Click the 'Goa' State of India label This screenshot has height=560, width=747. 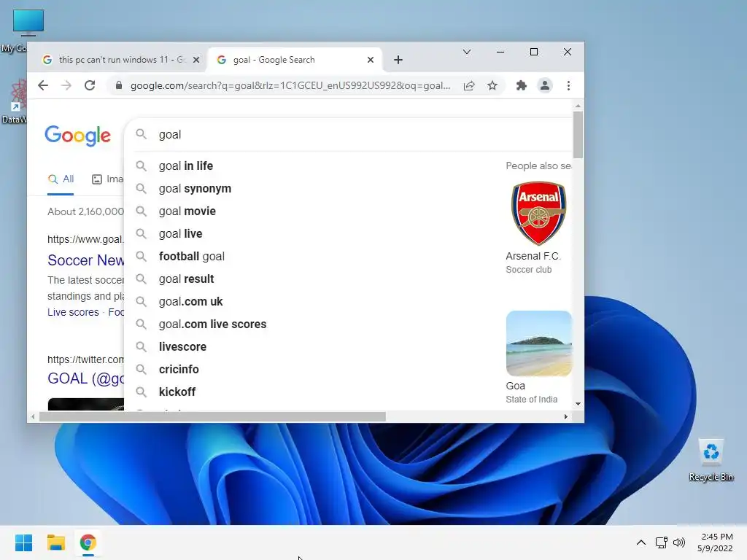point(516,386)
